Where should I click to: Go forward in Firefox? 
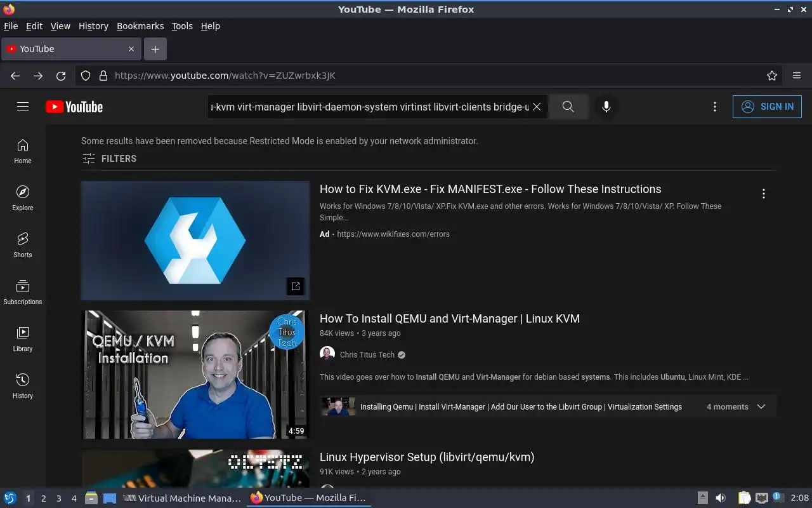38,76
